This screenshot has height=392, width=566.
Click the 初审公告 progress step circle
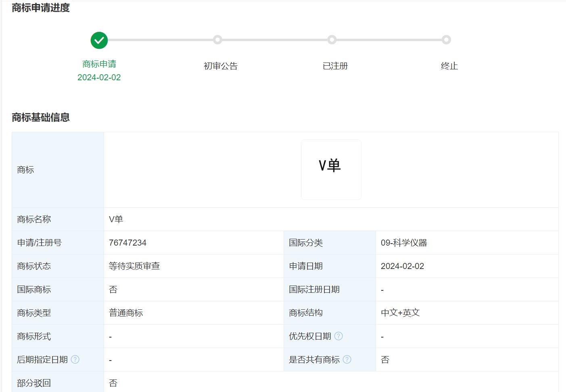tap(217, 40)
